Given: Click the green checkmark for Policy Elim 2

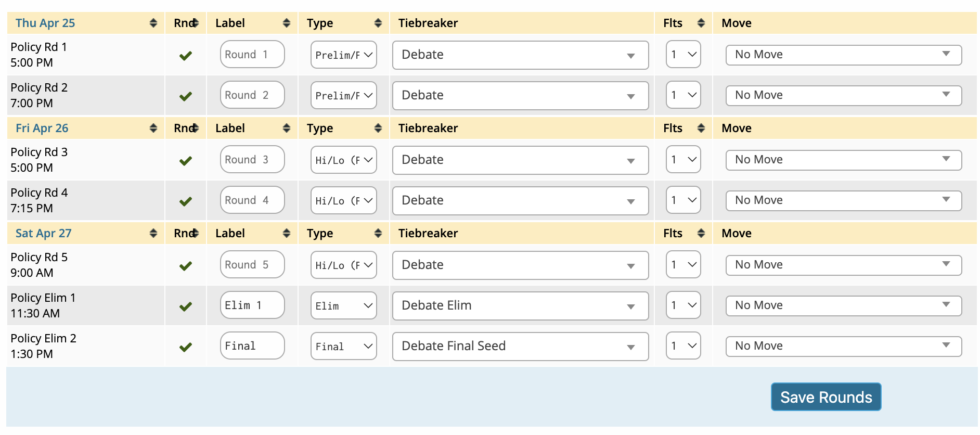Looking at the screenshot, I should click(x=186, y=347).
